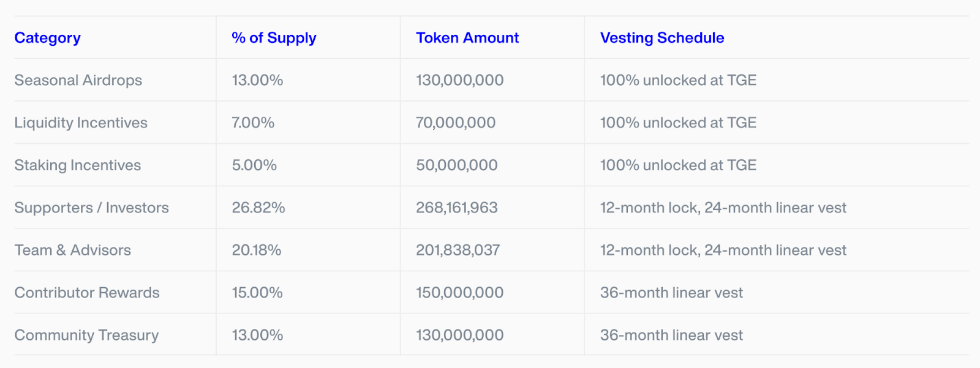The width and height of the screenshot is (980, 368).
Task: Select the Seasonal Airdrops row label
Action: click(x=78, y=80)
